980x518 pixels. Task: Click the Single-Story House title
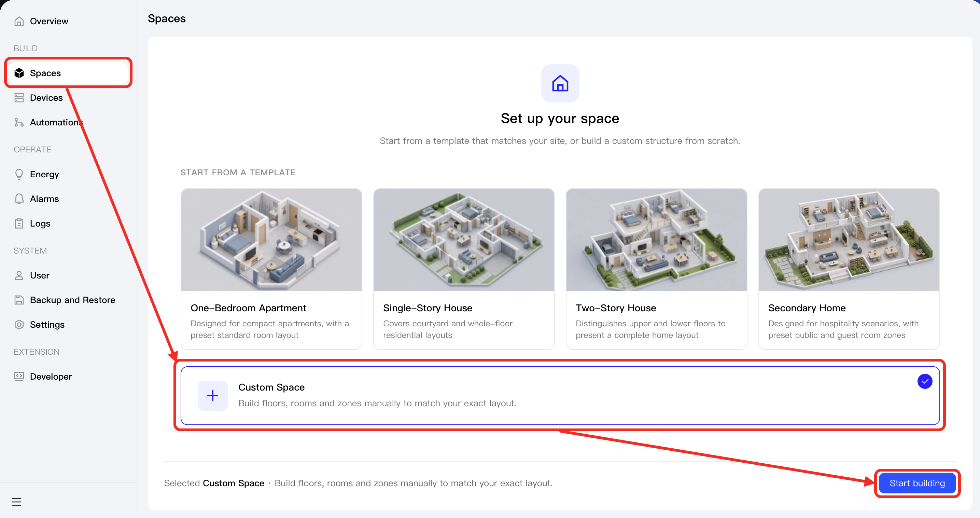click(428, 308)
